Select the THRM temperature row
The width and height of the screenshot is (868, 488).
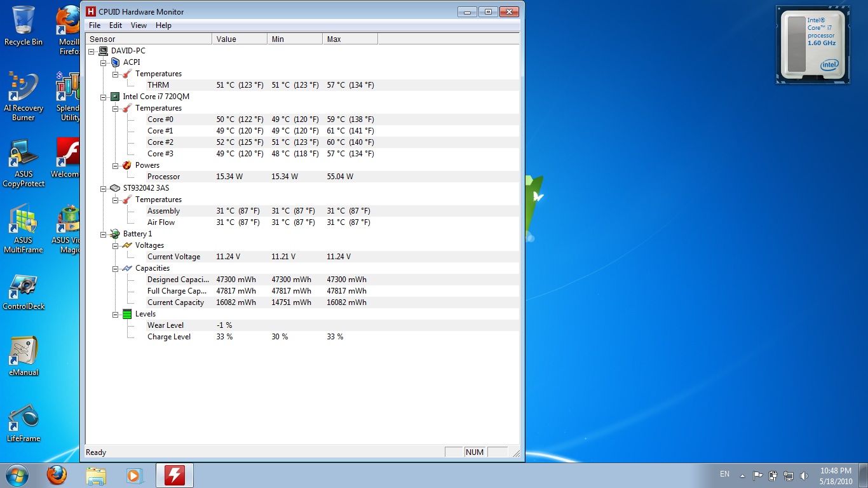[302, 85]
